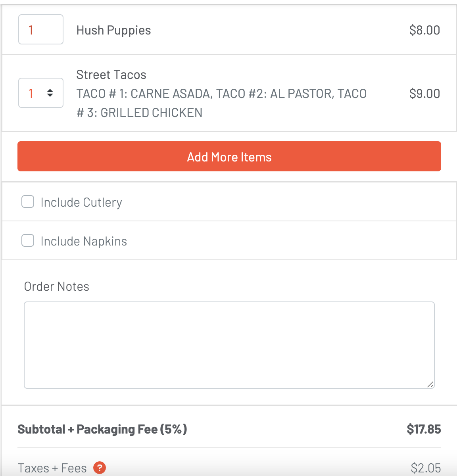This screenshot has width=457, height=476.
Task: Tick the Include Napkins checkbox
Action: (x=28, y=240)
